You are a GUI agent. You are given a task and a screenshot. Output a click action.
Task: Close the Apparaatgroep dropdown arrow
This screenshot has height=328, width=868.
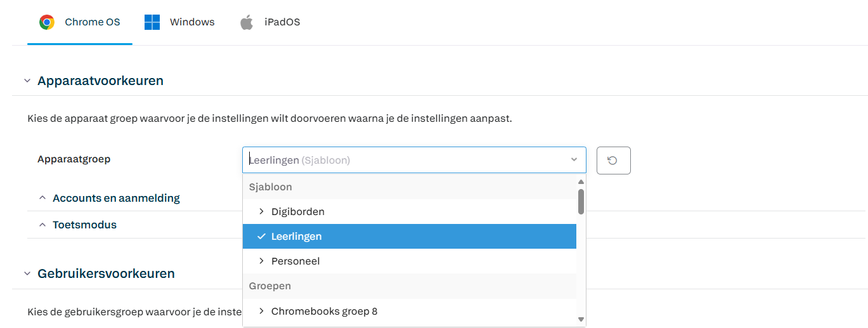(x=574, y=160)
